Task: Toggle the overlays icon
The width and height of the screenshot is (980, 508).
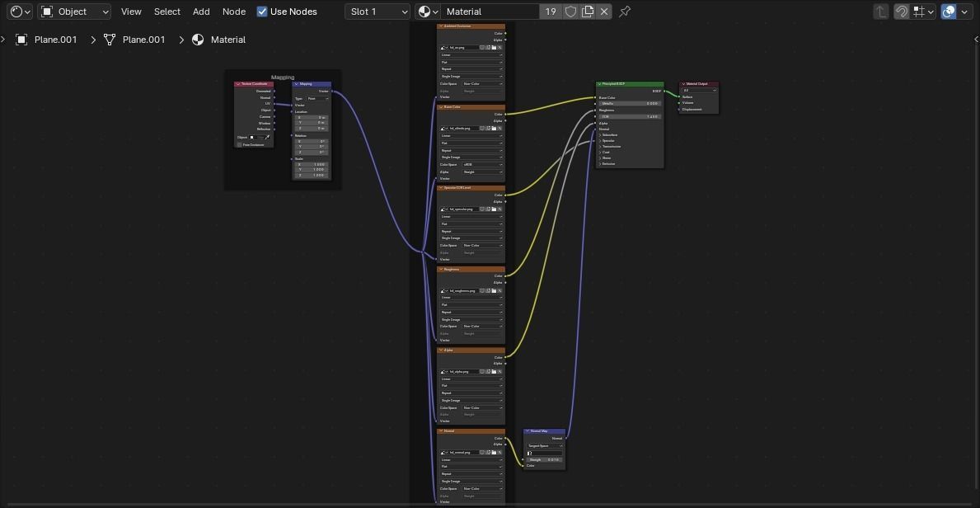Action: coord(948,12)
